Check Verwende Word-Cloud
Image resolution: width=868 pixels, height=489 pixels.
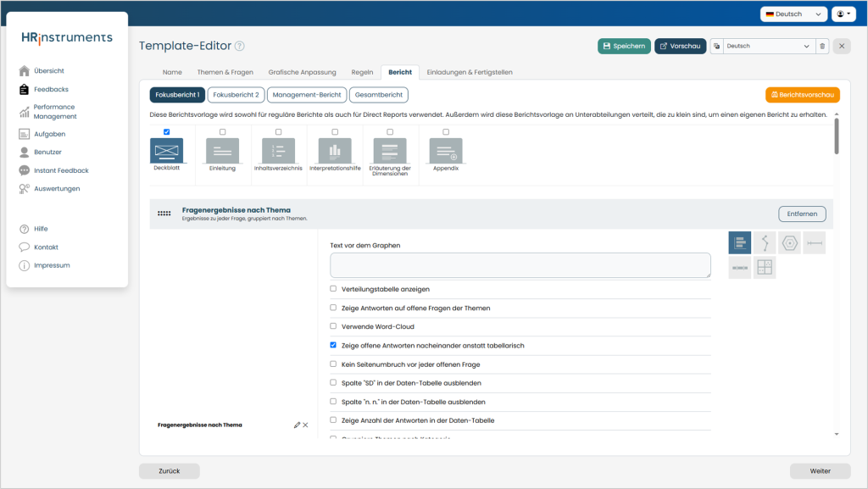tap(333, 326)
